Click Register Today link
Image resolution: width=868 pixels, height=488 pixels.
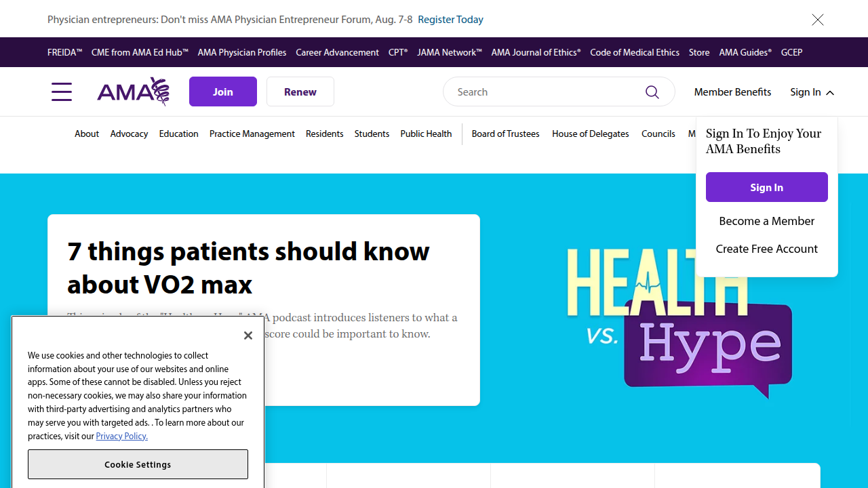(x=450, y=19)
